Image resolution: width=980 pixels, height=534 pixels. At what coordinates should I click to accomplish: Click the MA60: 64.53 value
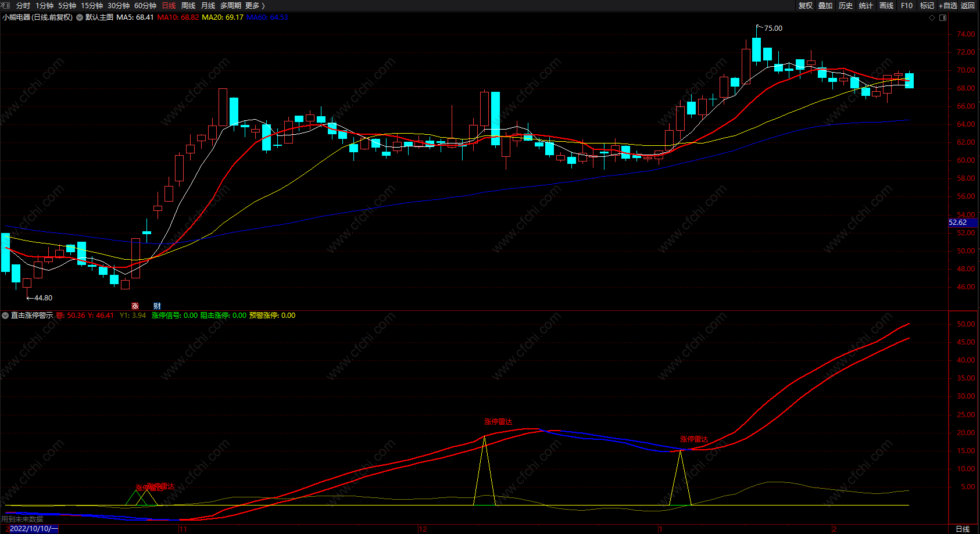[x=267, y=17]
